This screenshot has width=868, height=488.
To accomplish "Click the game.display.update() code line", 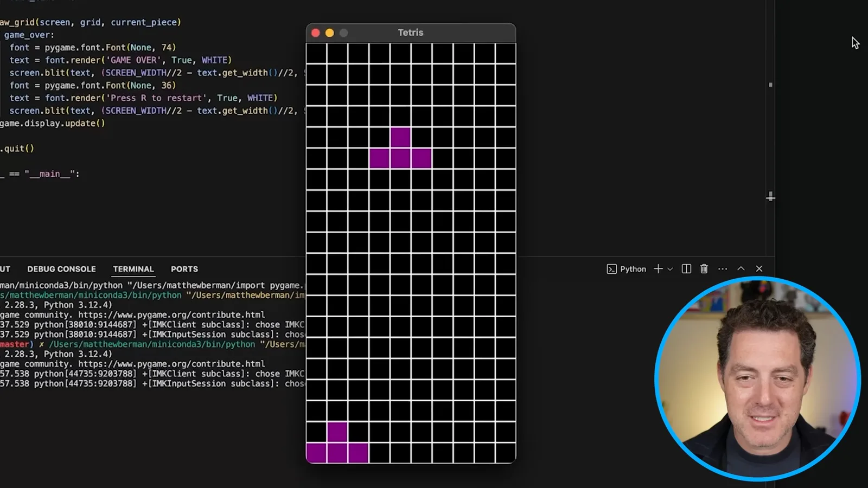I will [x=53, y=123].
